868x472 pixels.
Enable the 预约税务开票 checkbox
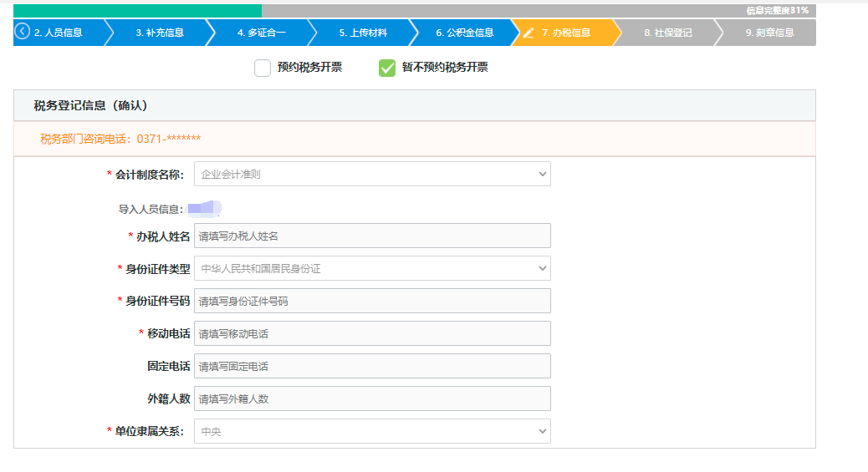263,68
